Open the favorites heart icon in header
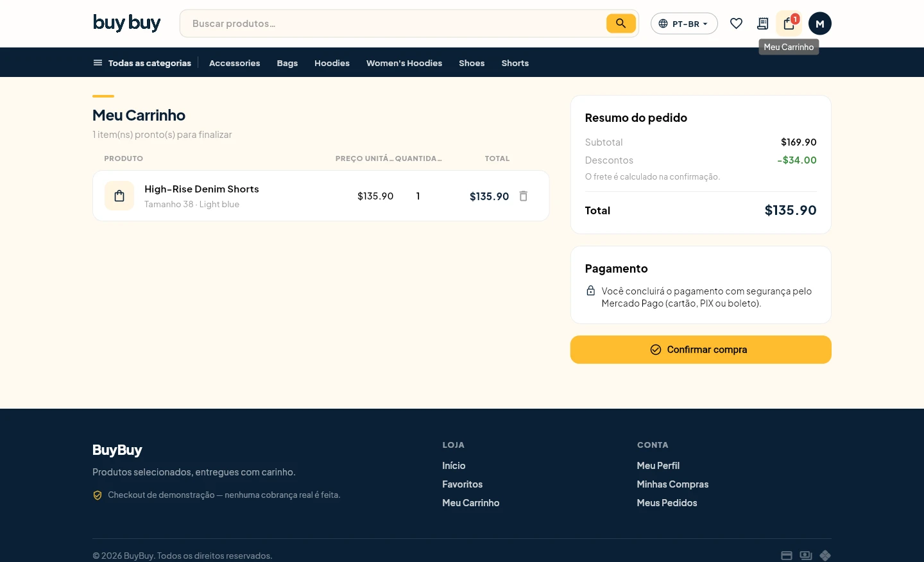This screenshot has width=924, height=562. (x=736, y=24)
